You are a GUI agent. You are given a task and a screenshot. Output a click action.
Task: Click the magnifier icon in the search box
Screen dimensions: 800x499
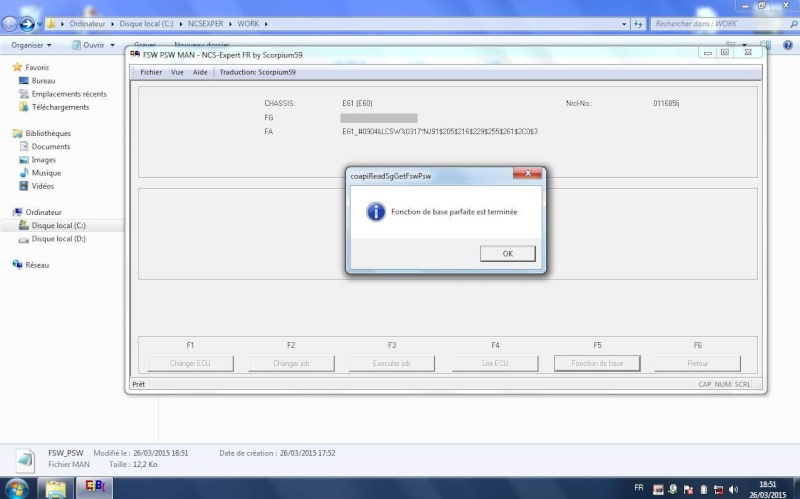click(x=794, y=24)
